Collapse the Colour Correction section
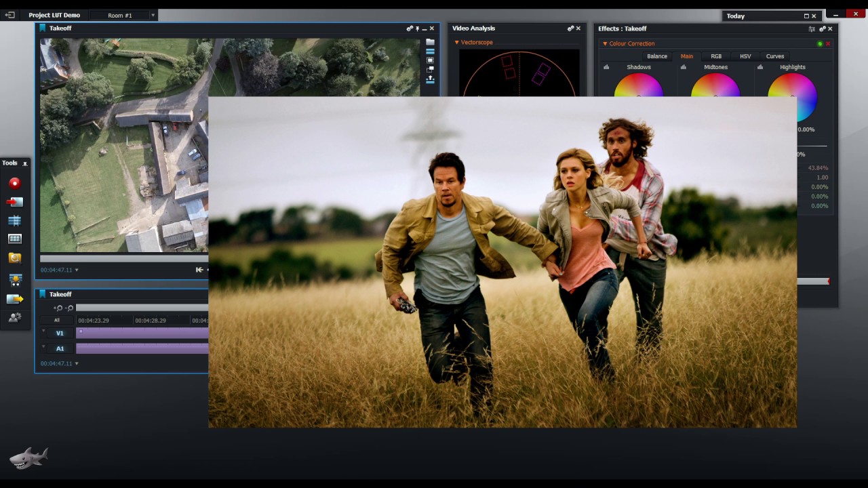The width and height of the screenshot is (868, 488). click(x=605, y=43)
